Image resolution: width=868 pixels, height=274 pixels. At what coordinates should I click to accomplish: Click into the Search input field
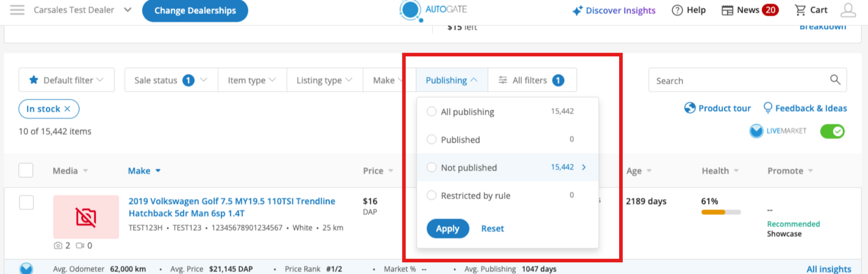coord(737,81)
